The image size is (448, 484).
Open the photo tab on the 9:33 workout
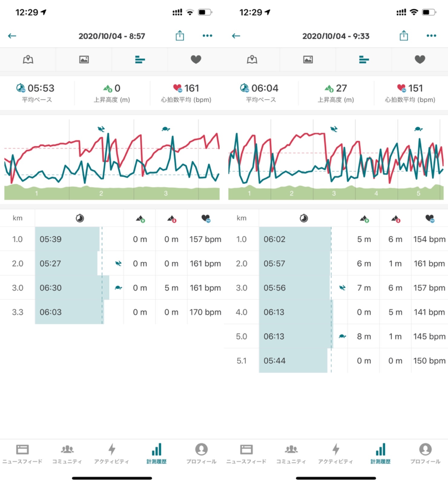(x=308, y=60)
